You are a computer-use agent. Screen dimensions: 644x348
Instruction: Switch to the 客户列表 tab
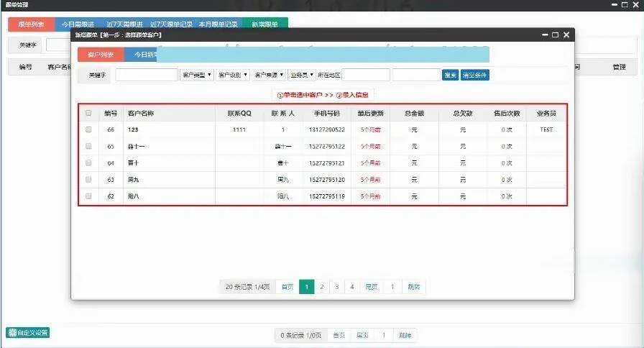click(101, 55)
